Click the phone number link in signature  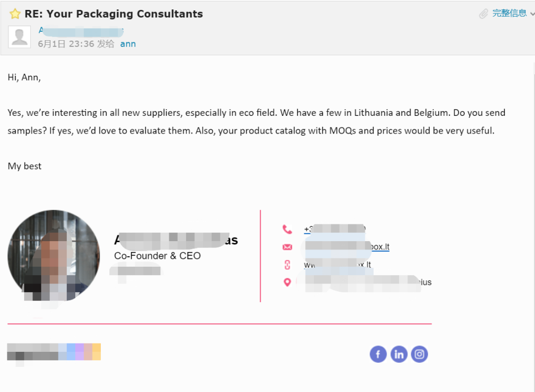coord(335,229)
